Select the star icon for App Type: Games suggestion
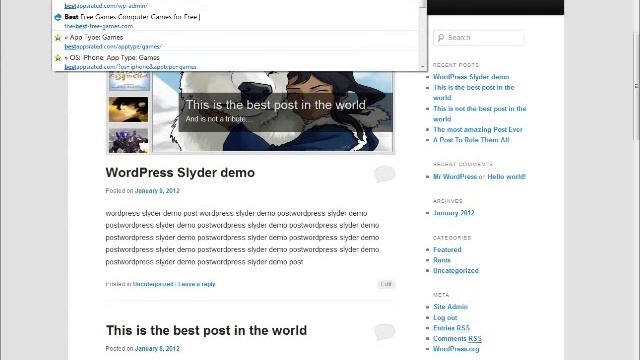This screenshot has width=640, height=360. 58,37
